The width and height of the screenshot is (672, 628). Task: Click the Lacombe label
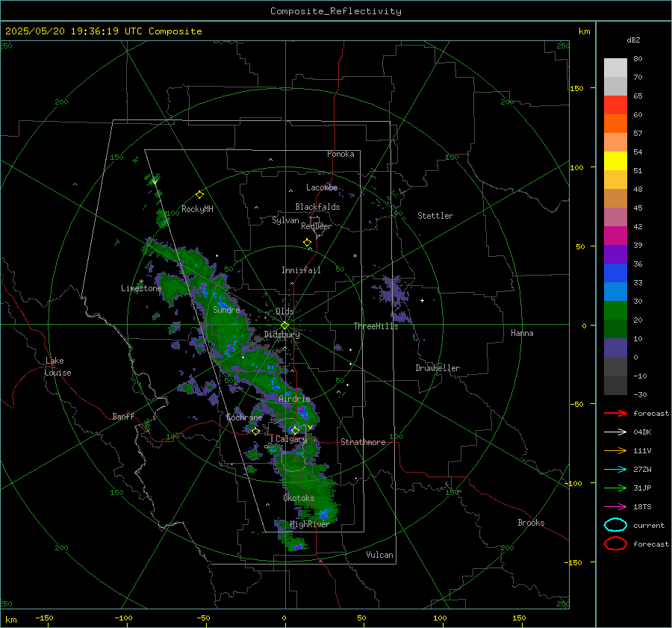pos(322,187)
